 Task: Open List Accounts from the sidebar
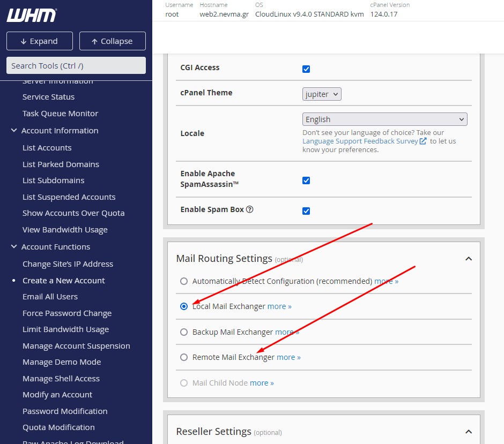(47, 148)
